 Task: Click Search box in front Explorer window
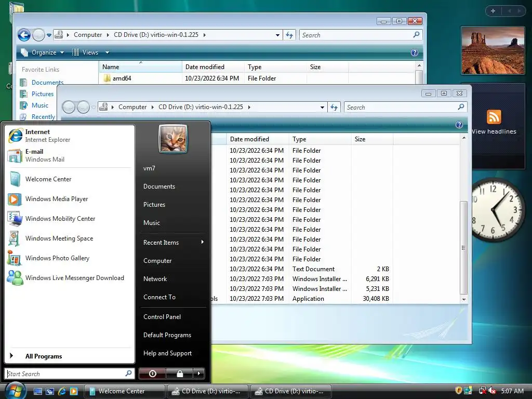(x=405, y=107)
